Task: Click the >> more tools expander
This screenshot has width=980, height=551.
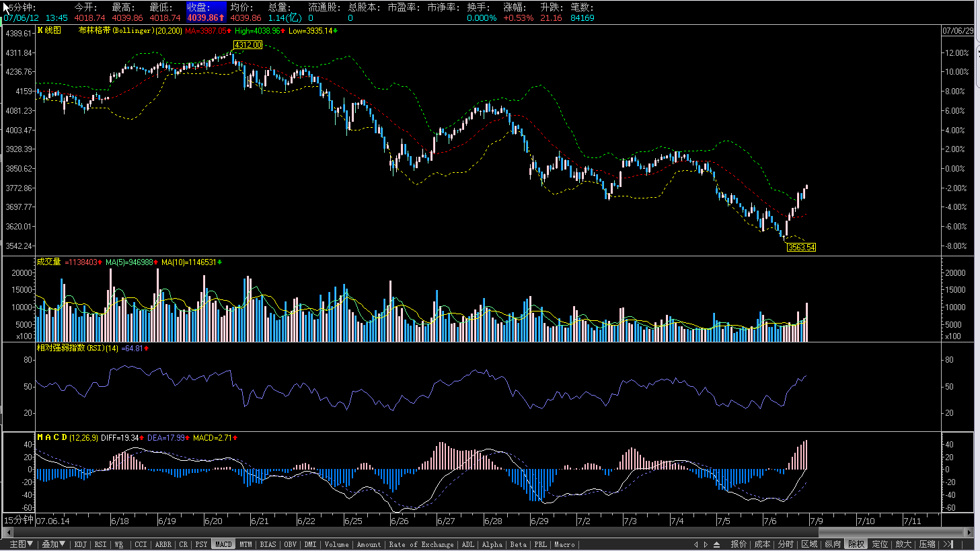Action: point(948,544)
